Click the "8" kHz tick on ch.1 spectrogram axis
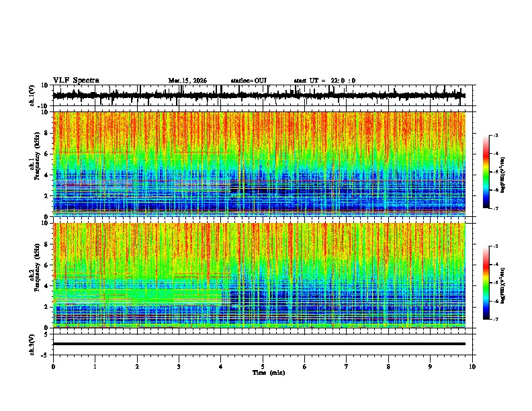The width and height of the screenshot is (532, 411). (46, 133)
